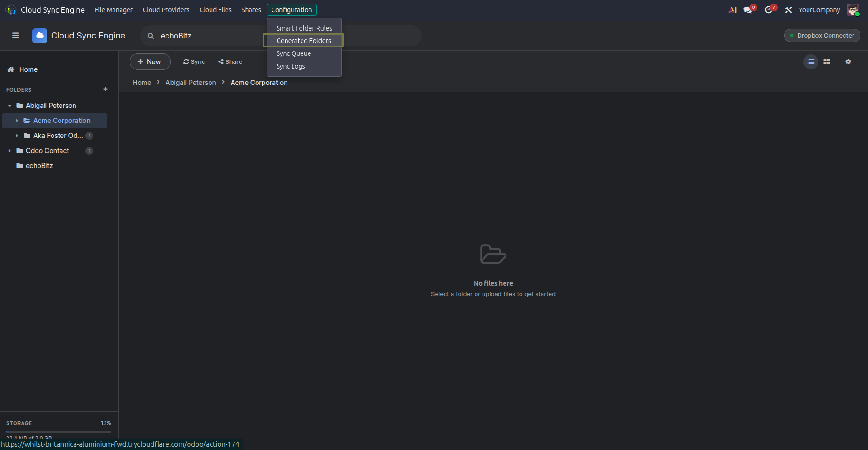The height and width of the screenshot is (450, 868).
Task: Click the user avatar picture
Action: (853, 10)
